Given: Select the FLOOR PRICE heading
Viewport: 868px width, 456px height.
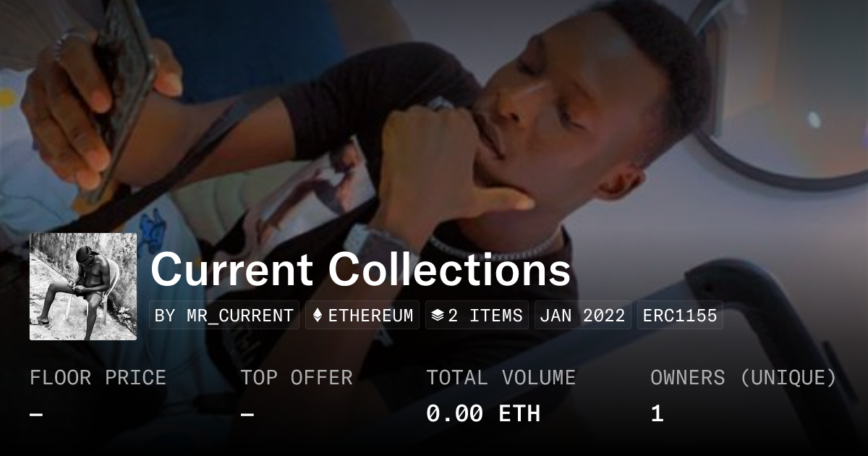Looking at the screenshot, I should pyautogui.click(x=98, y=378).
